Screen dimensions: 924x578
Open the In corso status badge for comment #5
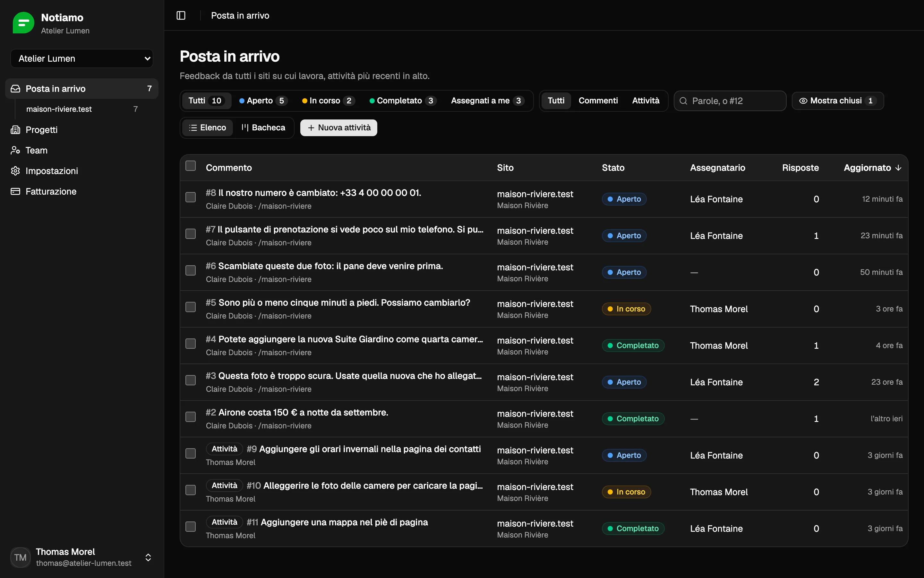(x=626, y=309)
